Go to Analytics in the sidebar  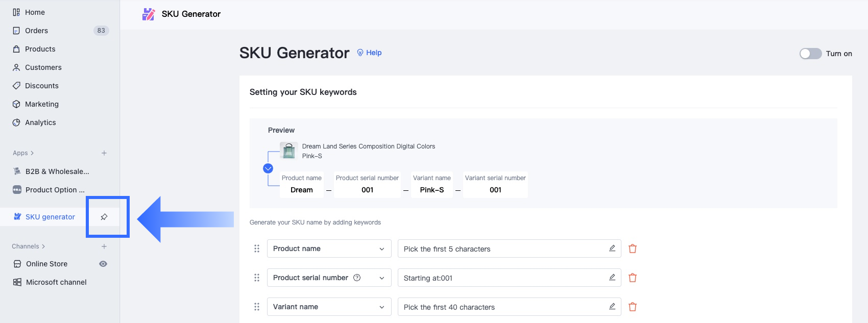click(40, 122)
